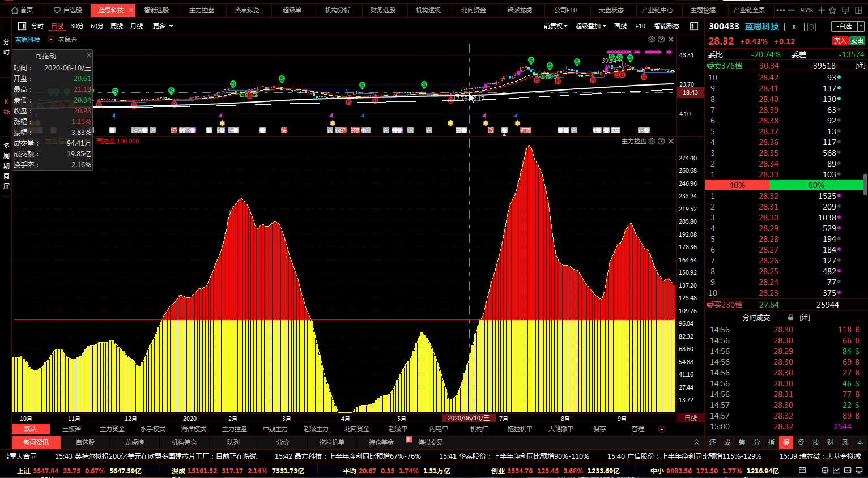The image size is (868, 478).
Task: Click the three-dots more menu at top
Action: (x=781, y=10)
